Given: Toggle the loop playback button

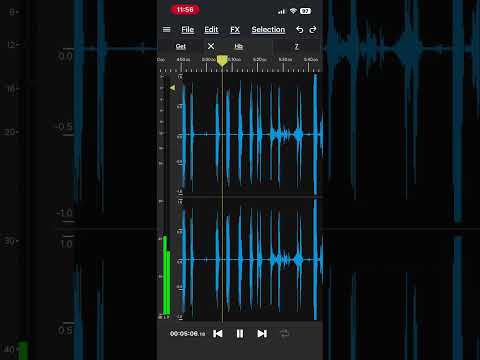Looking at the screenshot, I should pos(284,334).
